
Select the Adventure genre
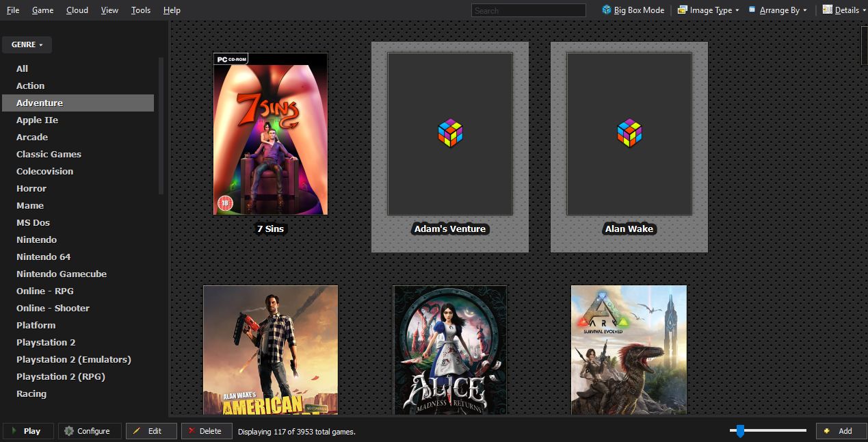pos(78,103)
